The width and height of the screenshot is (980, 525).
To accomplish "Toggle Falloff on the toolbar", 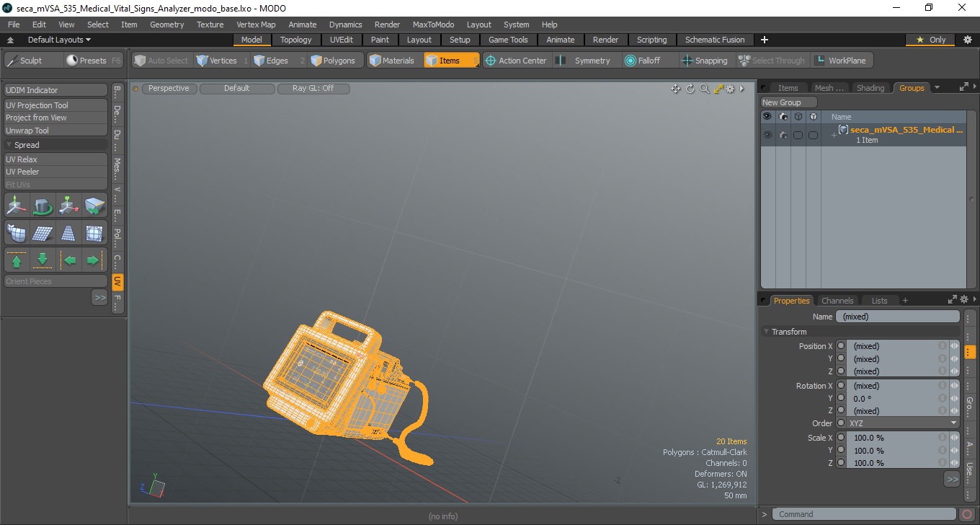I will click(649, 61).
